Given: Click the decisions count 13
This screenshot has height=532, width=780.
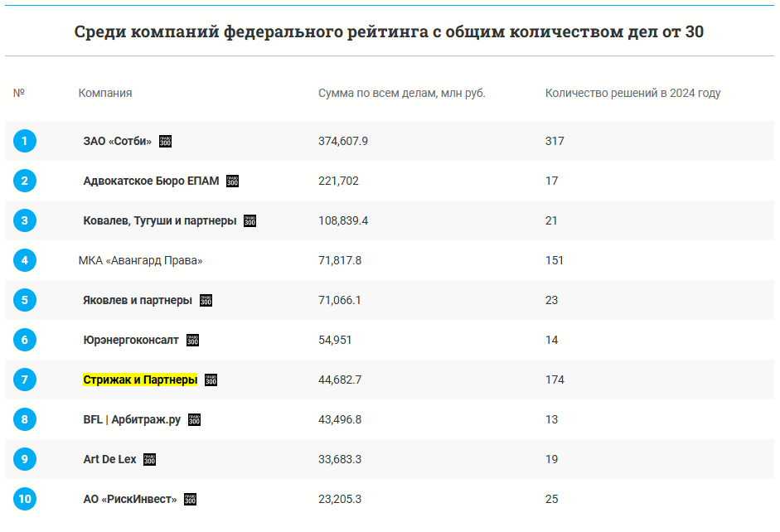Looking at the screenshot, I should 552,419.
